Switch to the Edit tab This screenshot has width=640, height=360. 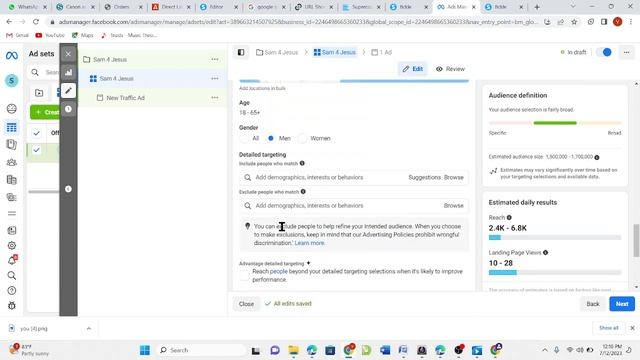click(x=412, y=69)
